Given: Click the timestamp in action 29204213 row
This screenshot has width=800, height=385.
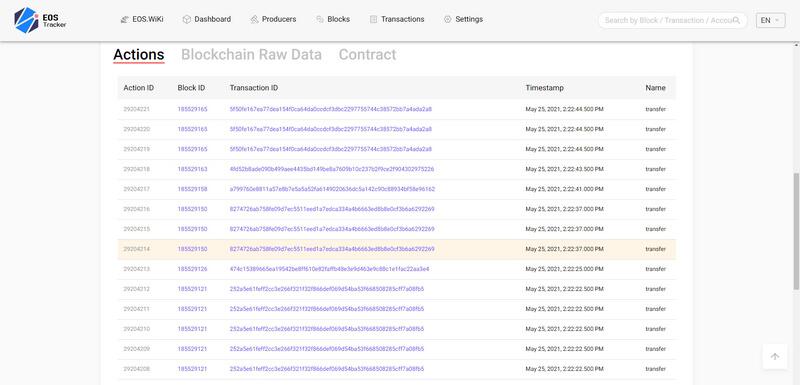Looking at the screenshot, I should [564, 269].
